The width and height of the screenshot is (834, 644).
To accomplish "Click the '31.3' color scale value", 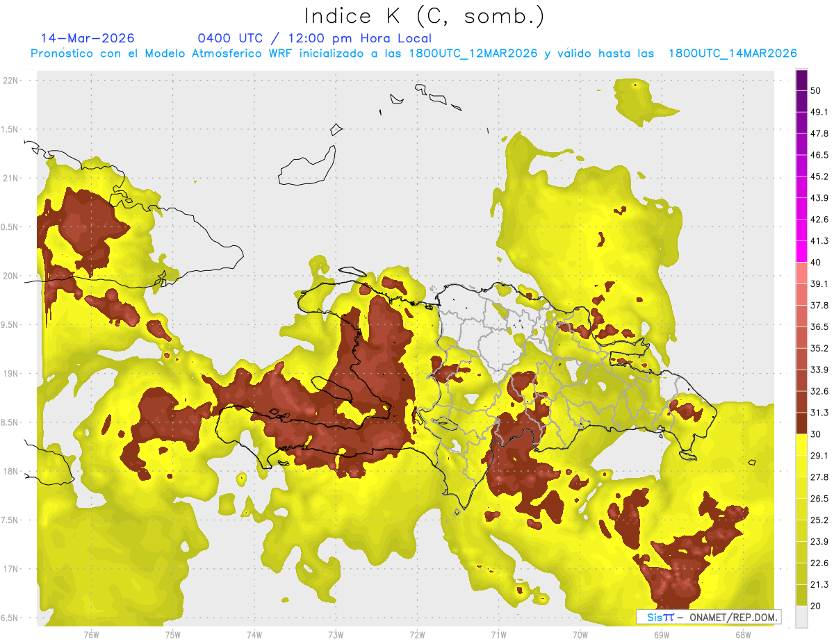I will tap(819, 413).
